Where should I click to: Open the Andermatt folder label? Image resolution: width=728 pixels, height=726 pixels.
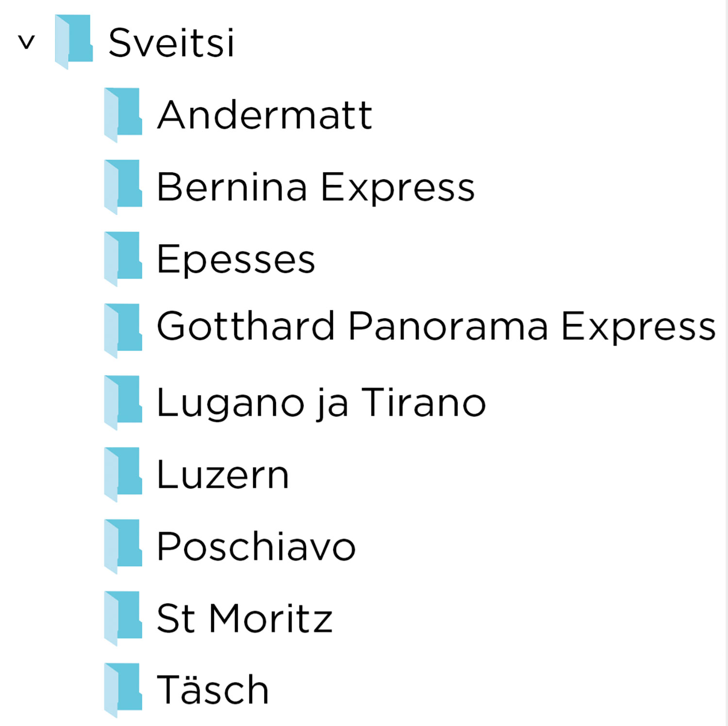click(265, 115)
